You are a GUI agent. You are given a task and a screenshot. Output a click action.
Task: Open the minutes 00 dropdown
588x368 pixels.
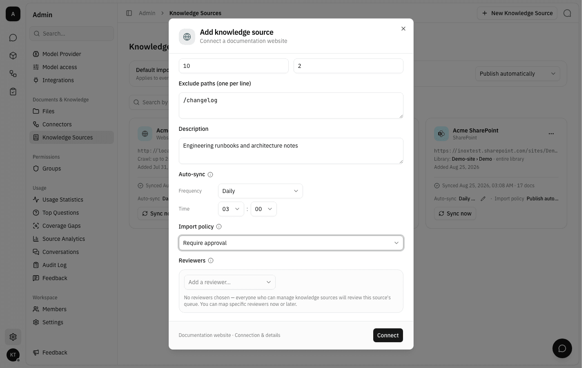[264, 209]
